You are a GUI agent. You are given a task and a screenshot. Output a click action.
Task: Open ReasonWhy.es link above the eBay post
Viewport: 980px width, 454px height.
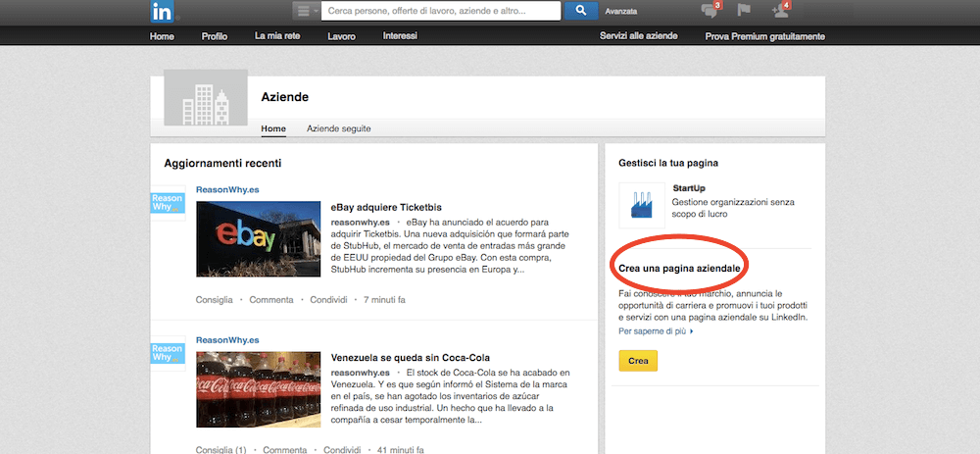tap(227, 189)
